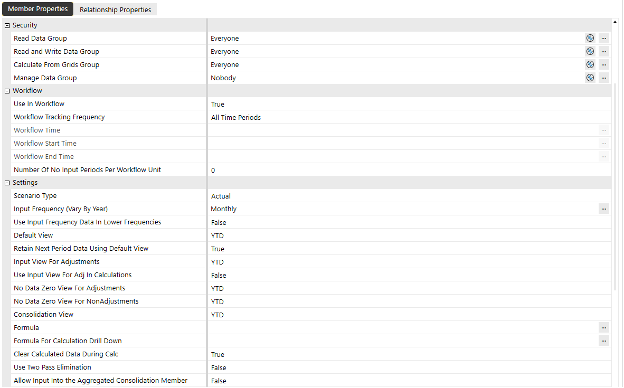
Task: Collapse the Workflow section
Action: pos(7,91)
